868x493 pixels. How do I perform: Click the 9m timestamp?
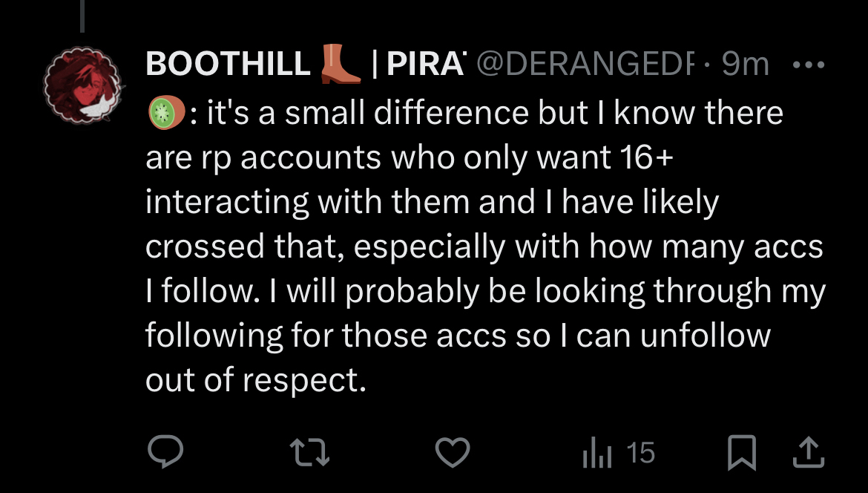(x=745, y=65)
